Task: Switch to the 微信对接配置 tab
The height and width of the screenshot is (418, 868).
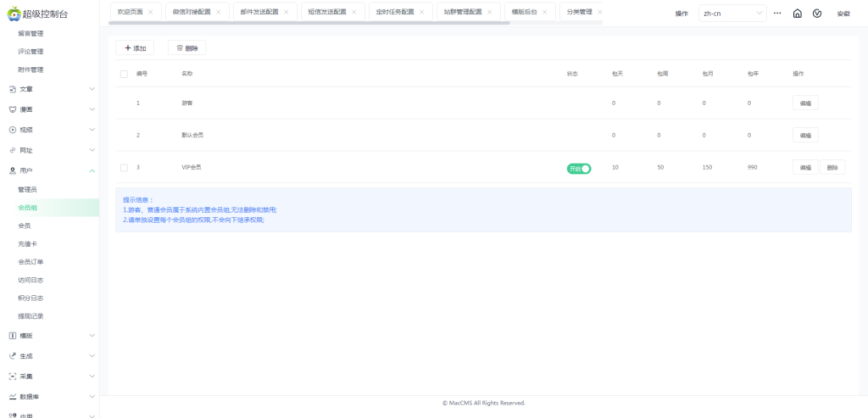Action: [192, 12]
